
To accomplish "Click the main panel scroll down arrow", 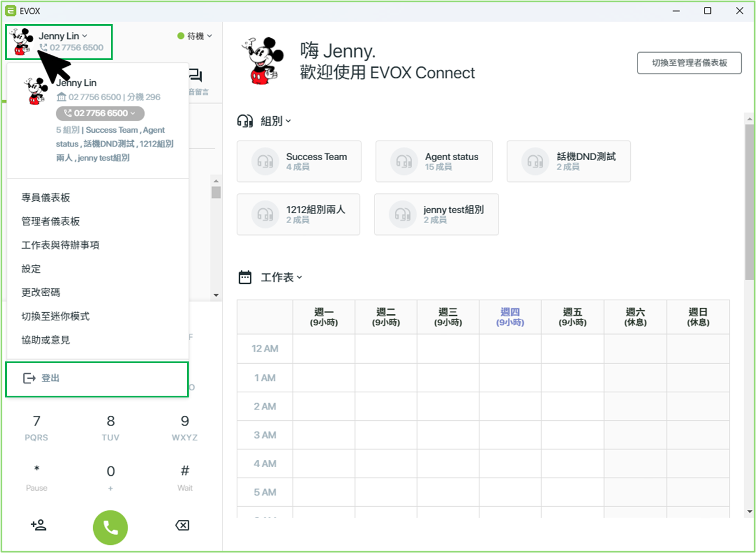I will [x=749, y=512].
